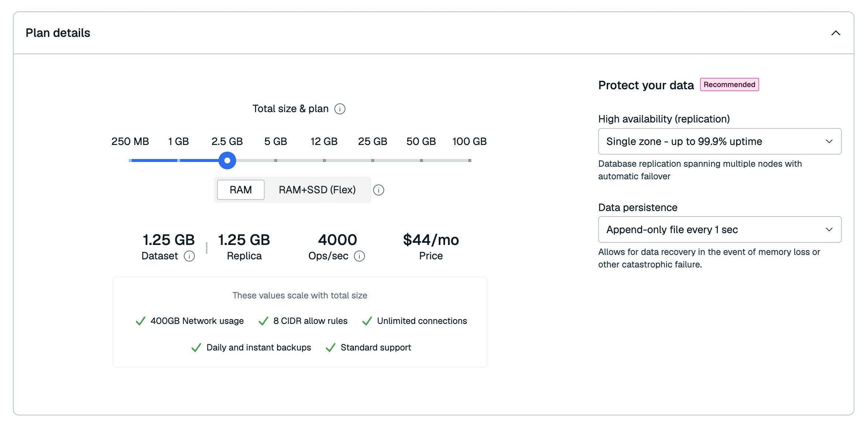Screen dimensions: 868x425
Task: Click checkmark beside Daily and instant backups
Action: coord(196,348)
